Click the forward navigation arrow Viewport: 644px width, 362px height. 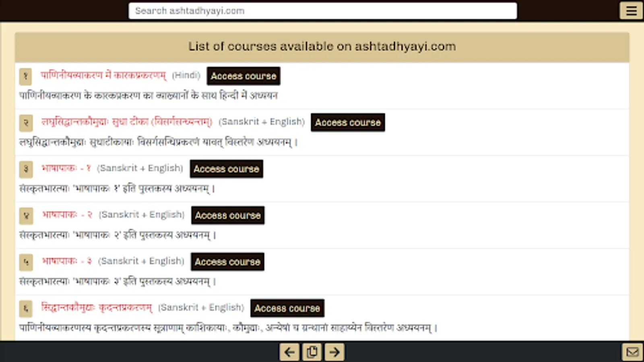[334, 352]
